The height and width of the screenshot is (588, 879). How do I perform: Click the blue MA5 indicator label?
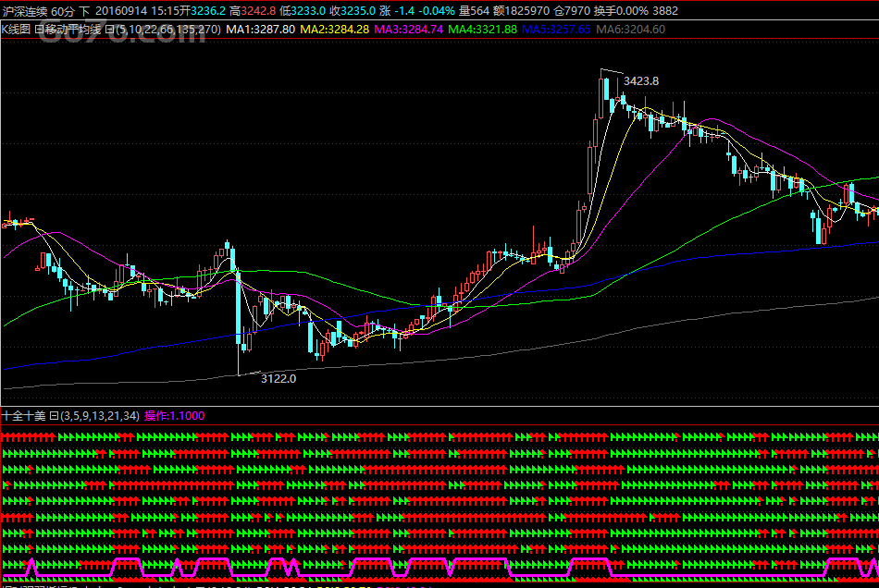pyautogui.click(x=556, y=30)
